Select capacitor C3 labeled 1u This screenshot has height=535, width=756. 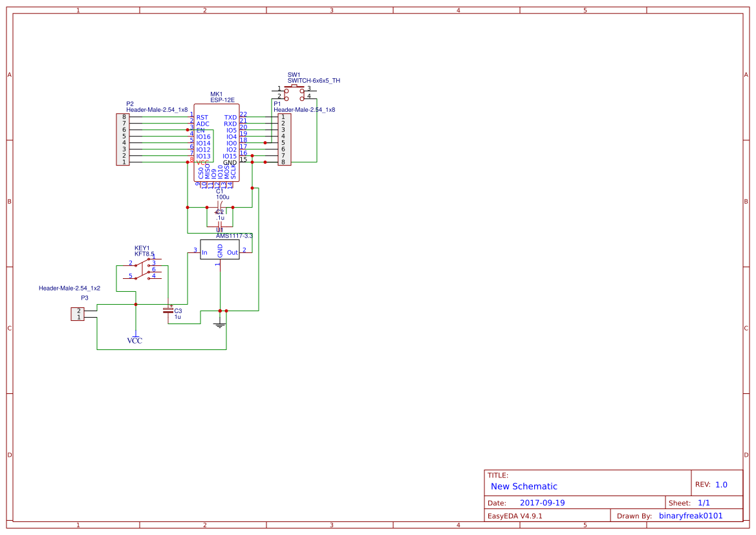point(169,312)
